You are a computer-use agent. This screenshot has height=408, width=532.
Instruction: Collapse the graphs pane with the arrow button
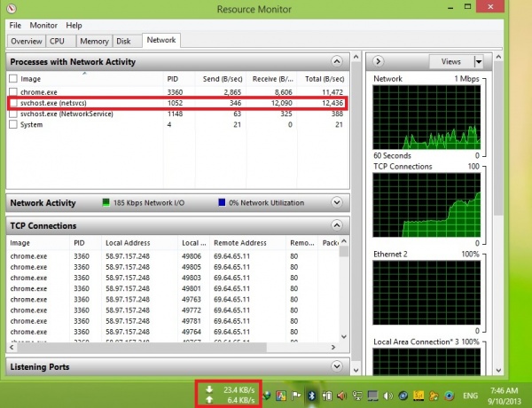[x=378, y=61]
